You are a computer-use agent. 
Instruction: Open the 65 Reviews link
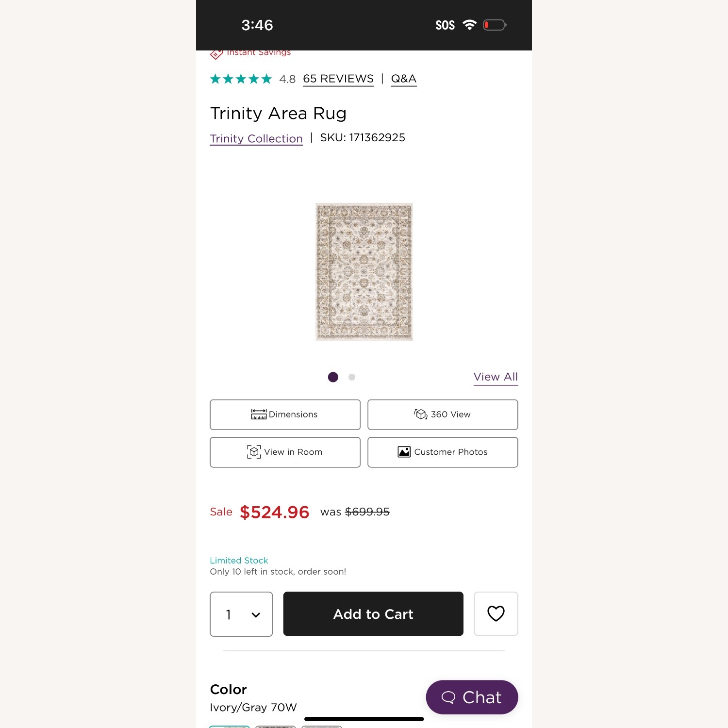pyautogui.click(x=338, y=79)
